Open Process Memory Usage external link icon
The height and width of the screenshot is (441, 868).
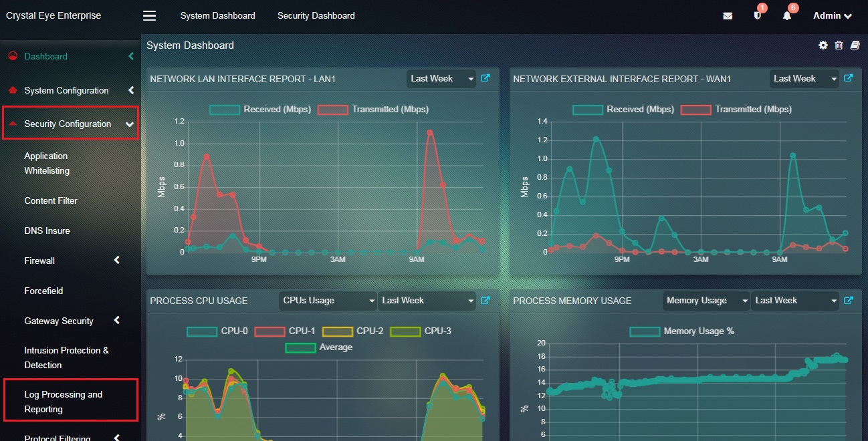point(848,301)
